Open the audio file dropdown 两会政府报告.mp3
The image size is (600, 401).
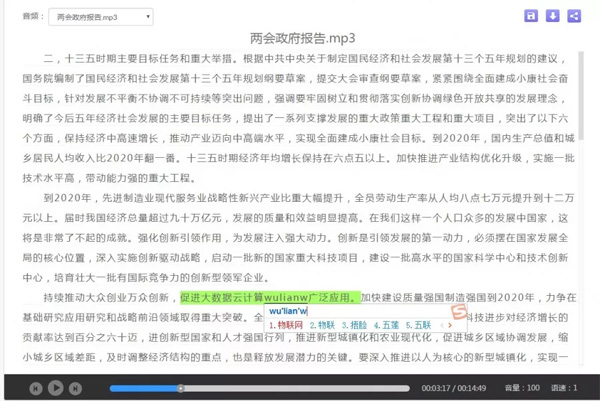103,17
